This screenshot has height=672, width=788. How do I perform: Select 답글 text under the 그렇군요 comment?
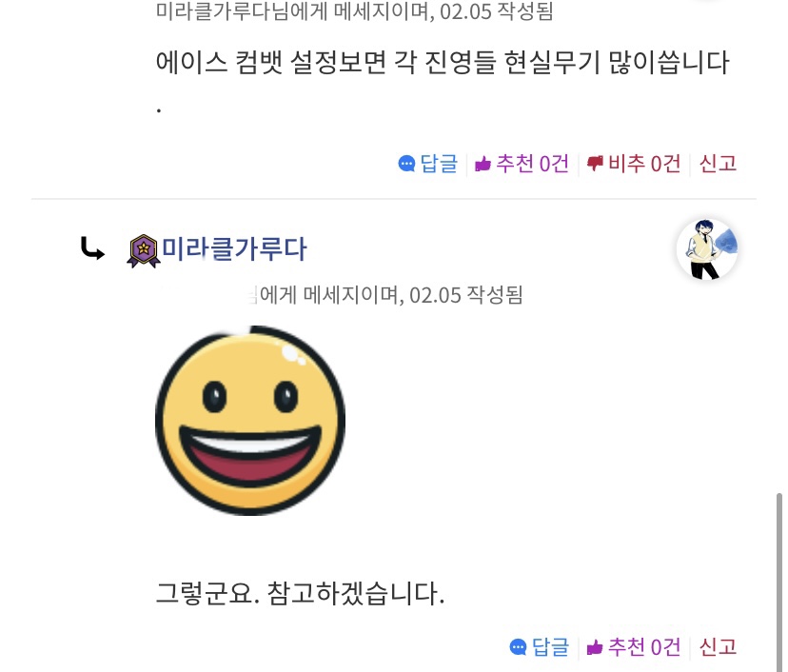[x=550, y=647]
